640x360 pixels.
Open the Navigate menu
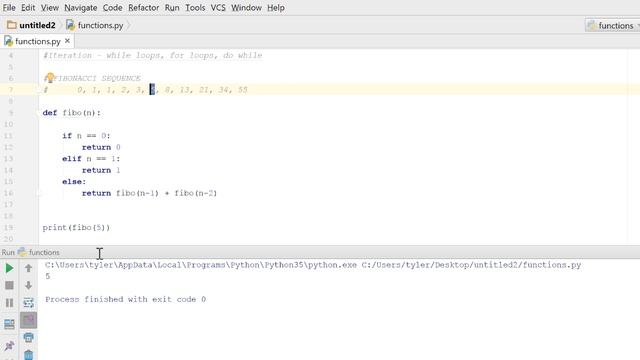click(80, 8)
